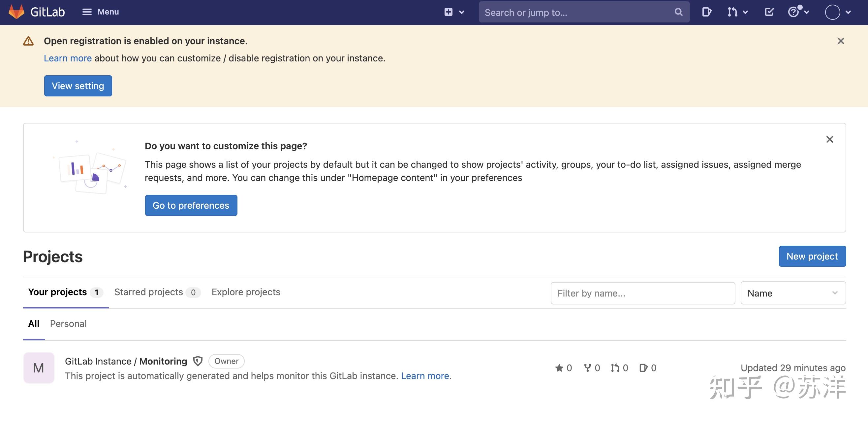868x422 pixels.
Task: Click the Go to preferences button
Action: [191, 205]
